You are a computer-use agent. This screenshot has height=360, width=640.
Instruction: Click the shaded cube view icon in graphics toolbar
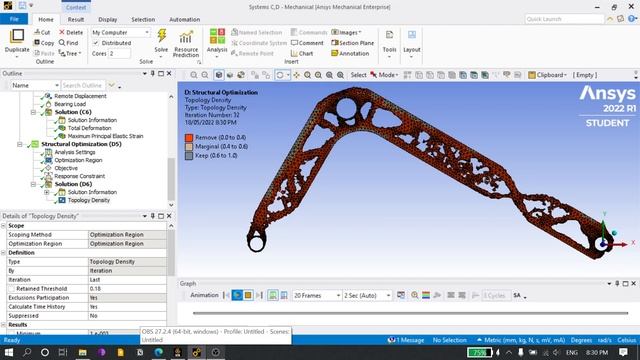(x=219, y=75)
